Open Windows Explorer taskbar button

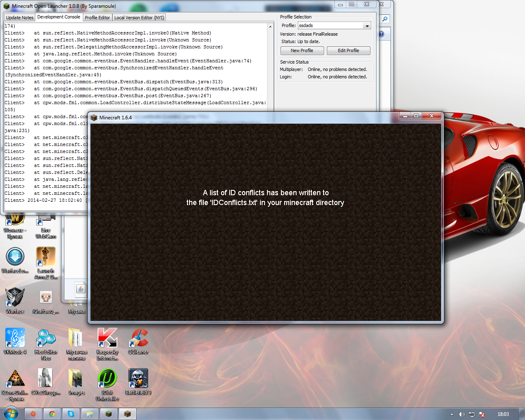(x=90, y=414)
